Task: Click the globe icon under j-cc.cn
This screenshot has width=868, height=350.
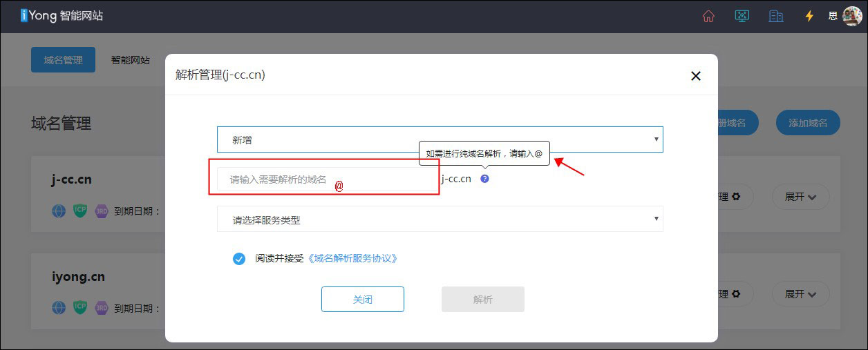Action: point(59,211)
